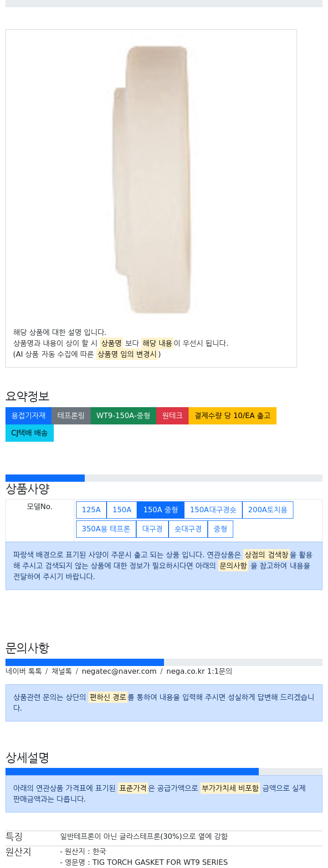Select the 125A model option
The width and height of the screenshot is (328, 868).
(91, 510)
